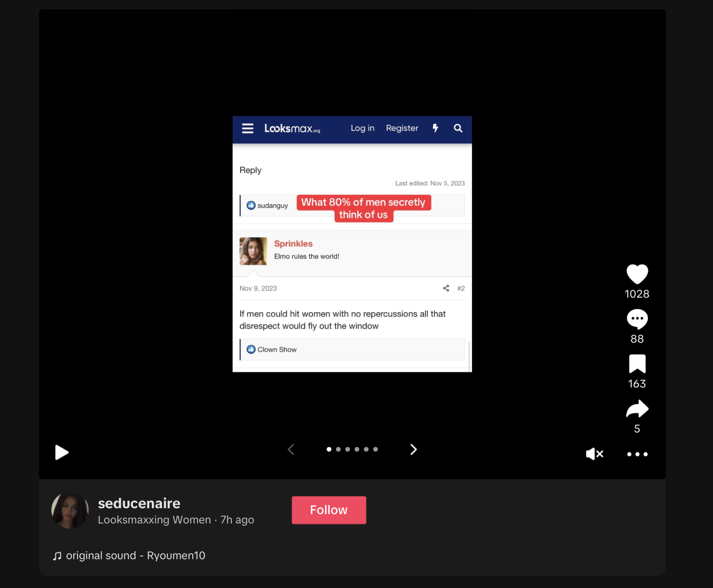Play the slideshow with play button
The image size is (713, 588).
pos(62,452)
